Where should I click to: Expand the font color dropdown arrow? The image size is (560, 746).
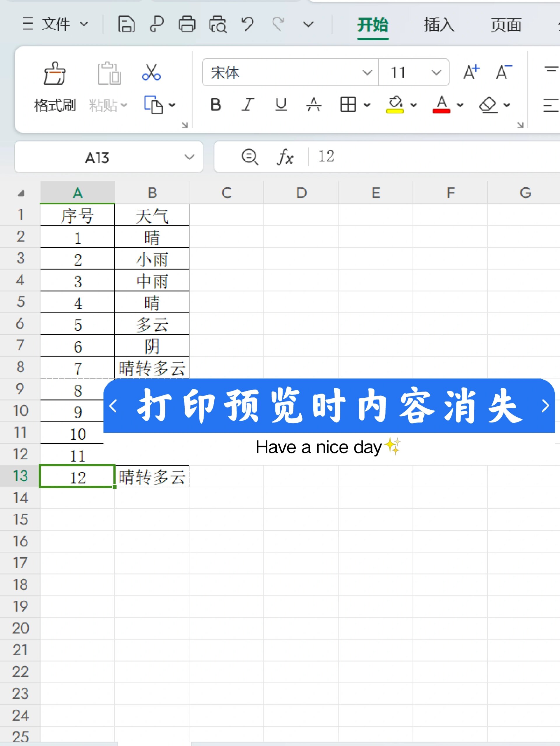[x=460, y=105]
